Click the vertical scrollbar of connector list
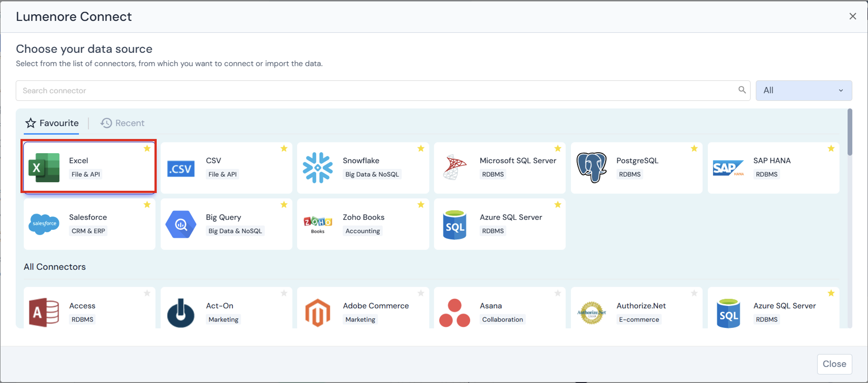Image resolution: width=868 pixels, height=383 pixels. pos(849,132)
